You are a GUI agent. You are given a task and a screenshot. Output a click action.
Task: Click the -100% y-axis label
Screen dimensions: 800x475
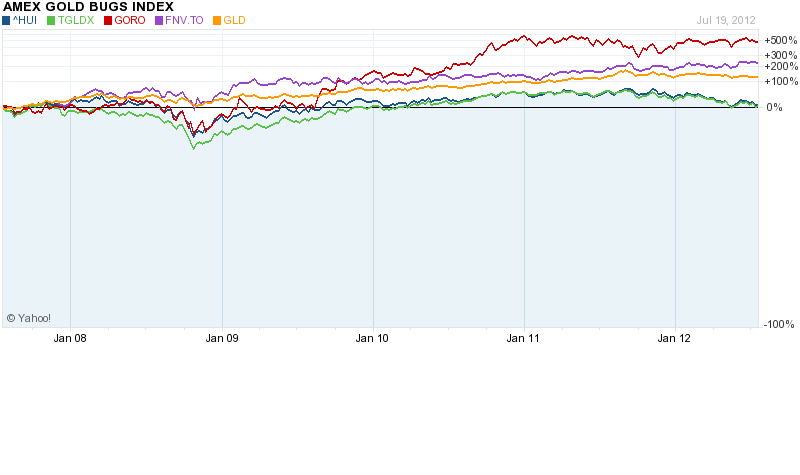coord(779,324)
